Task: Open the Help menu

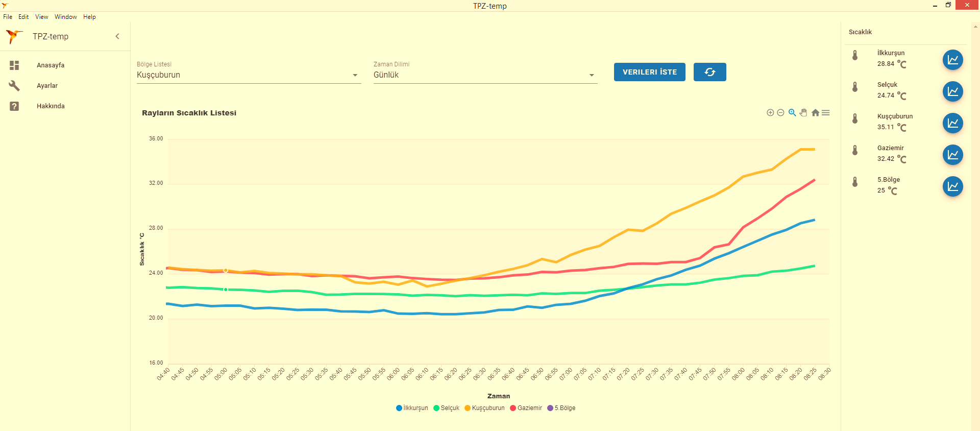Action: pyautogui.click(x=90, y=17)
